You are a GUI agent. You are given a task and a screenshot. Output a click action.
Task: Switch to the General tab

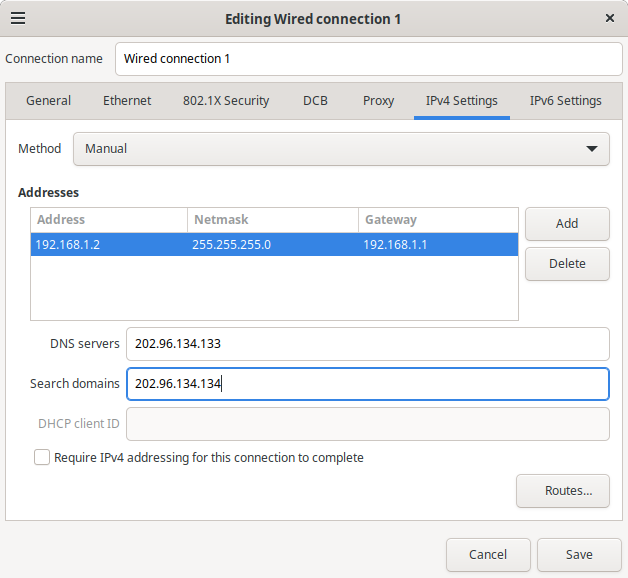point(48,100)
